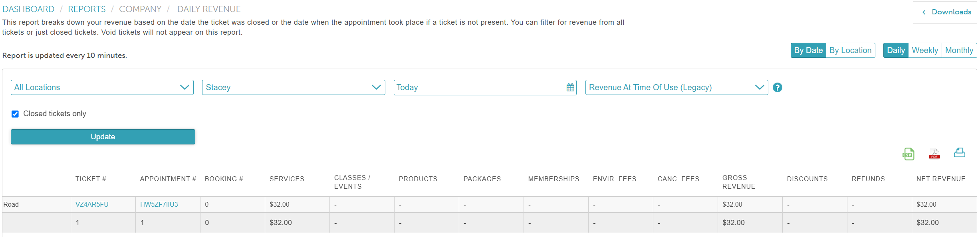Open Revenue At Time Of Use dropdown
This screenshot has width=980, height=237.
676,87
